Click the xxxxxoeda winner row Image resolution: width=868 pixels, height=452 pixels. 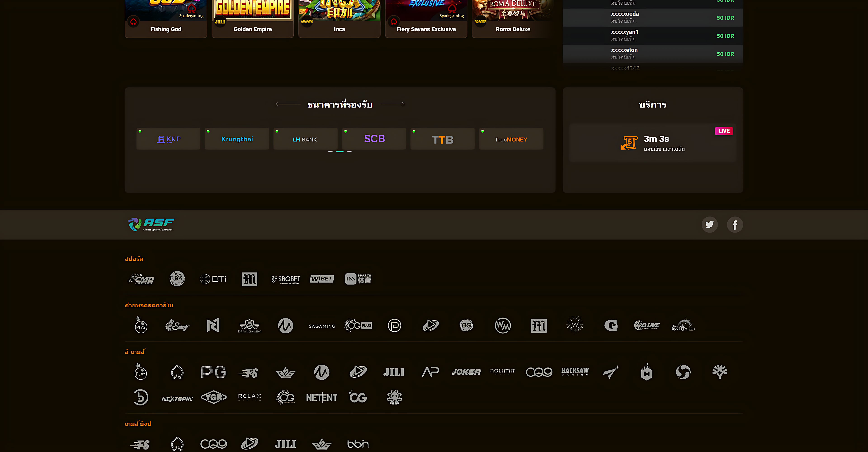pos(653,17)
